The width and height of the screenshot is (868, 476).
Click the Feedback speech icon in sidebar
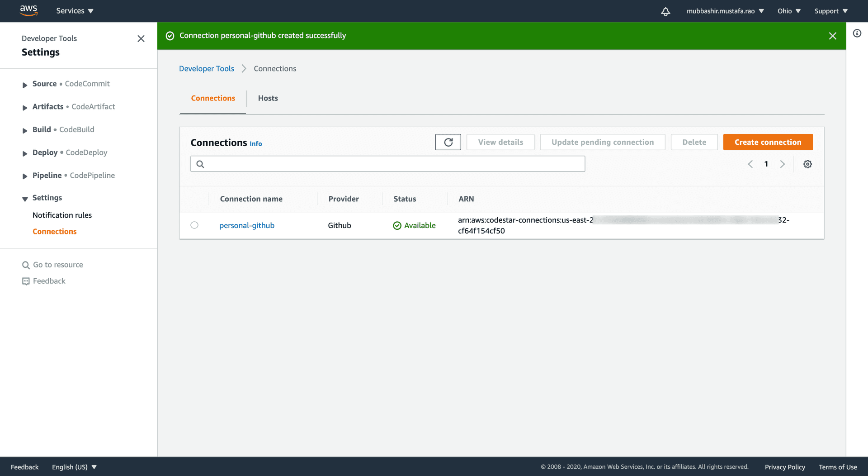tap(26, 281)
